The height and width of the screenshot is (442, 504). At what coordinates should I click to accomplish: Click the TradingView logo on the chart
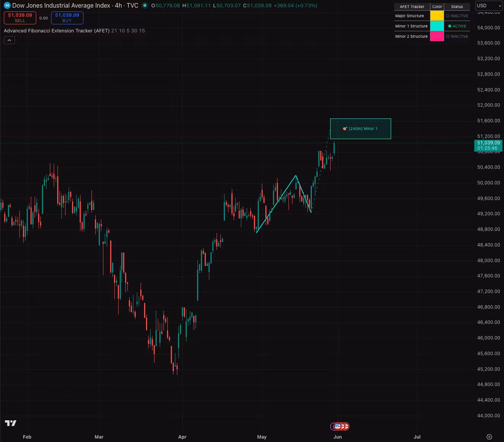[x=11, y=423]
